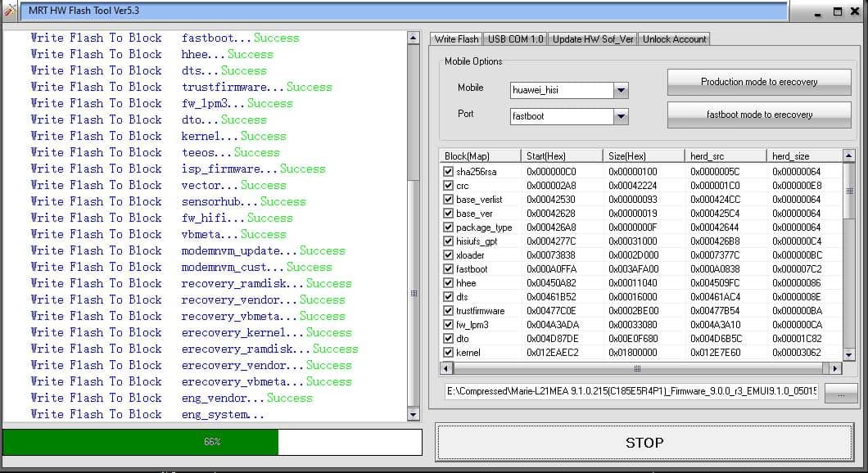868x473 pixels.
Task: Click Production mode to erecovery button
Action: pos(759,82)
